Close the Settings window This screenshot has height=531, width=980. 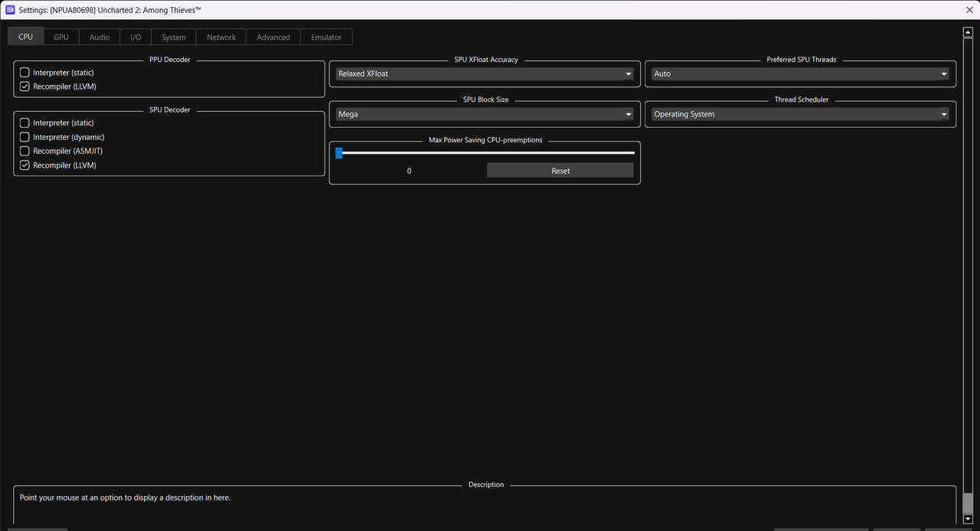(x=969, y=10)
